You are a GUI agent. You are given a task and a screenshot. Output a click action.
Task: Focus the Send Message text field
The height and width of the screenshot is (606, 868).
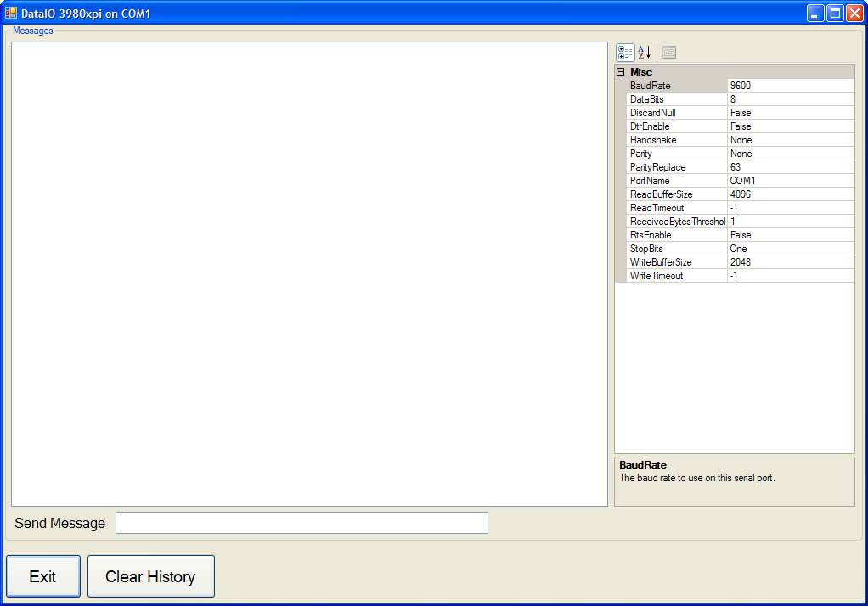point(302,523)
